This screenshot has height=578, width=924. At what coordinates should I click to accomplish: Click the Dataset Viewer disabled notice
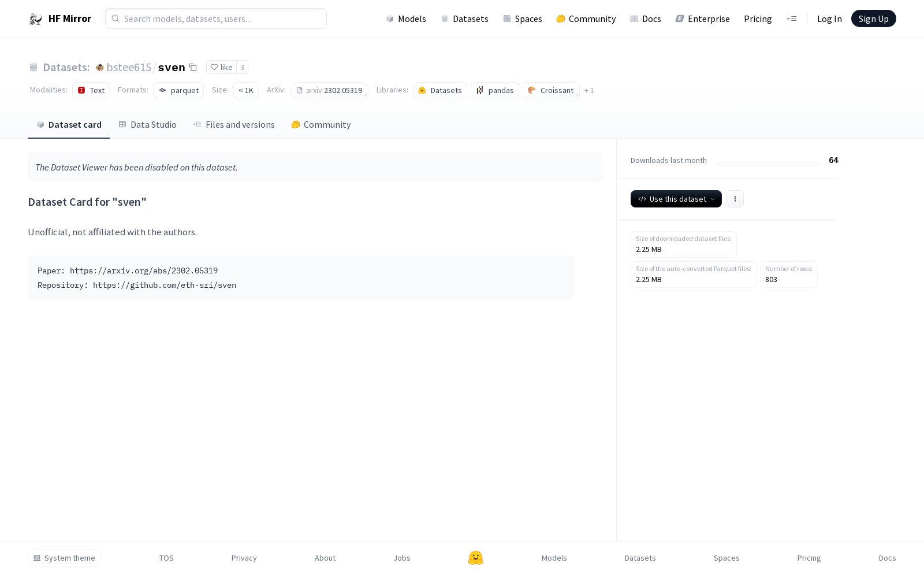pos(315,167)
